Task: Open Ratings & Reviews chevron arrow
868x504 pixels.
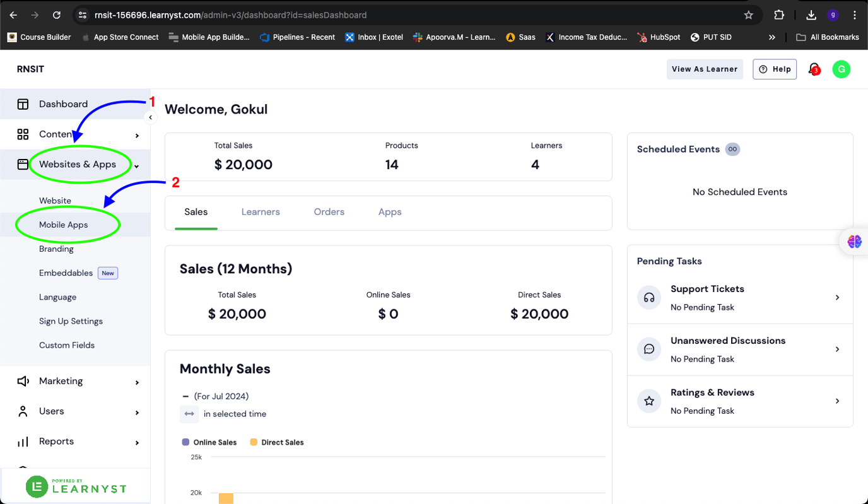Action: tap(837, 401)
